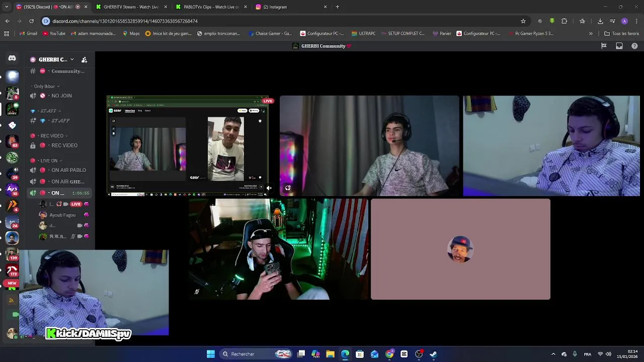This screenshot has height=362, width=644.
Task: Select the Discord ON AIR tab
Action: [x=51, y=7]
